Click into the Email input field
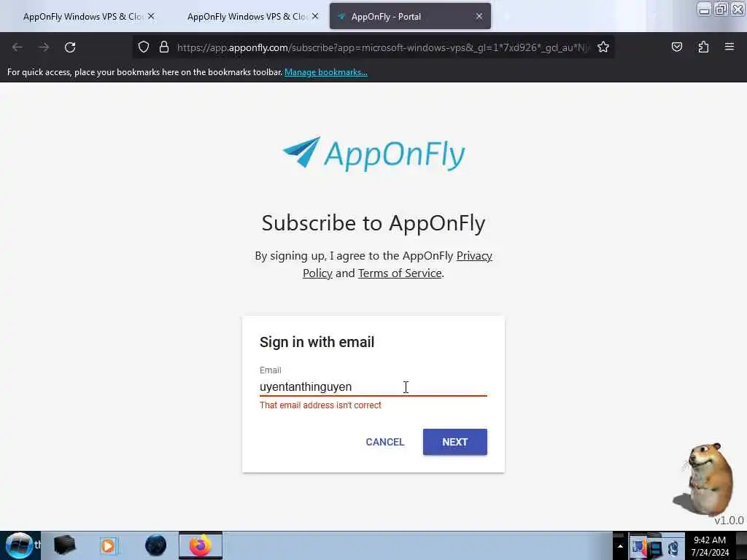747x560 pixels. [373, 386]
